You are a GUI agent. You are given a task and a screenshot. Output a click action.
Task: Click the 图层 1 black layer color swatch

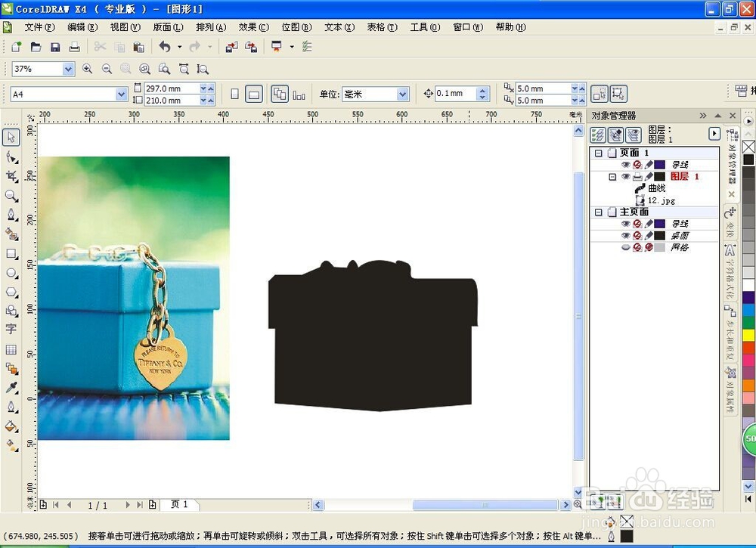659,176
